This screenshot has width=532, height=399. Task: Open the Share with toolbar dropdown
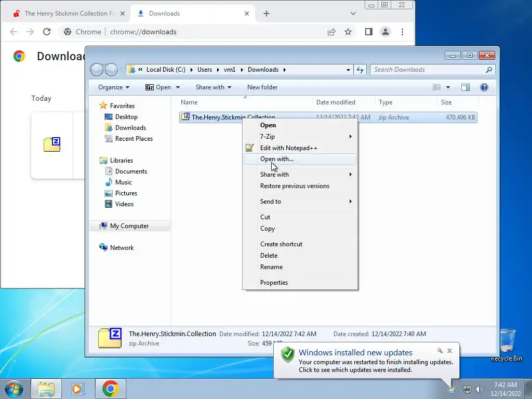pyautogui.click(x=214, y=87)
